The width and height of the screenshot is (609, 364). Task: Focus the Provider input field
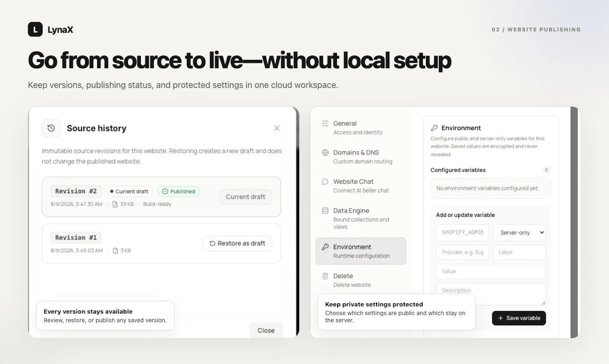pyautogui.click(x=462, y=252)
